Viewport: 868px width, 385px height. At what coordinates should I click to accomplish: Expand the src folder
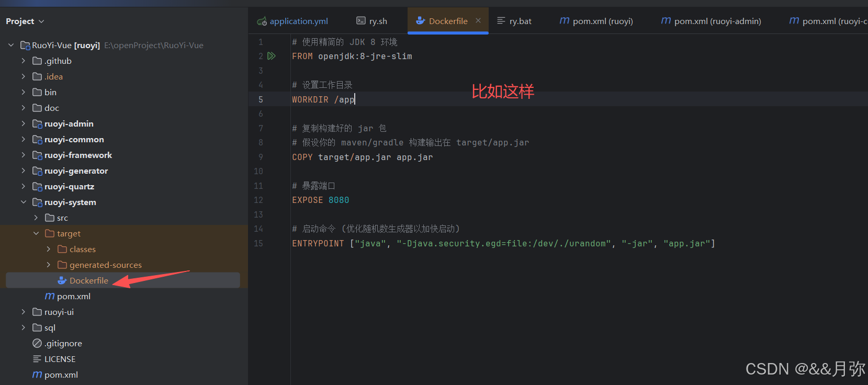click(36, 218)
